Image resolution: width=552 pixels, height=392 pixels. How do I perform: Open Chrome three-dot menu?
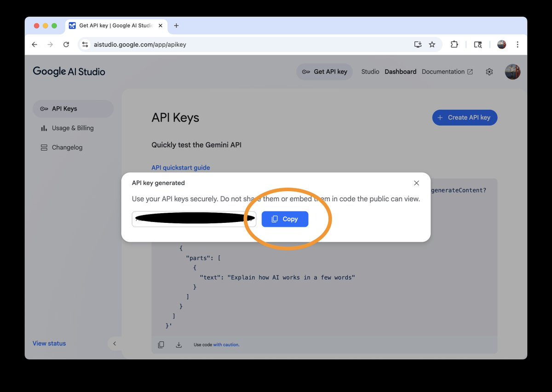point(517,45)
